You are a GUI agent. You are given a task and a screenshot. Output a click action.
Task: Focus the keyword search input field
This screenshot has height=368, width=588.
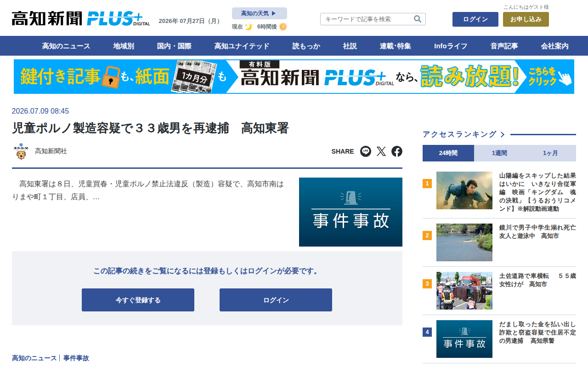coord(367,19)
